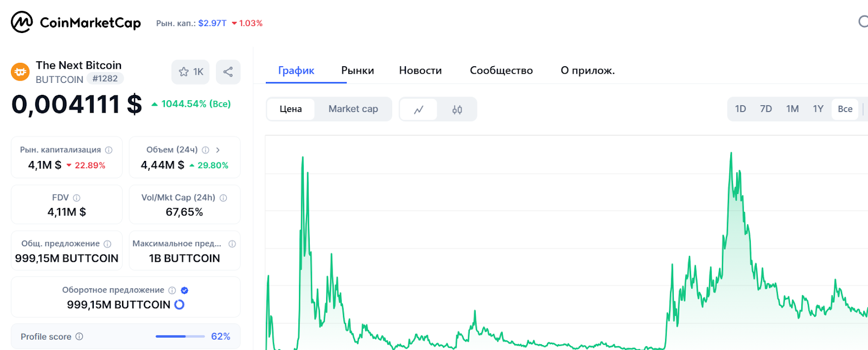Click the 4,44M $ volume value

click(163, 165)
